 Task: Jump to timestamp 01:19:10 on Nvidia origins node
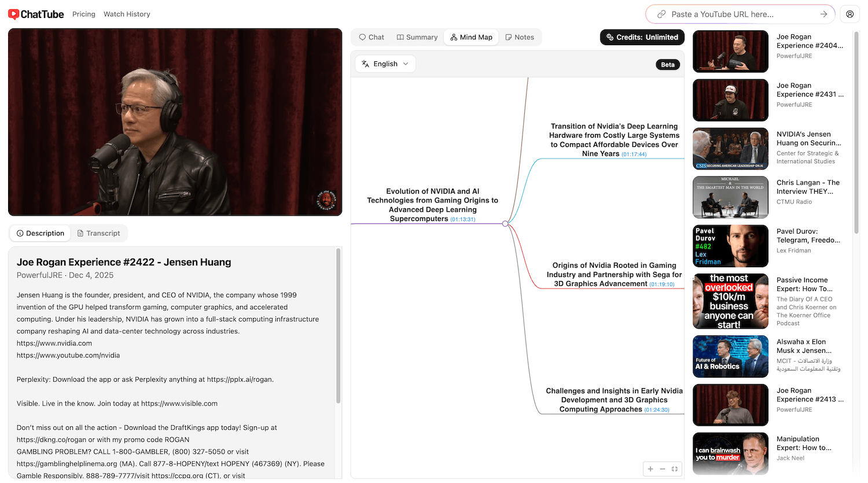[x=661, y=283]
